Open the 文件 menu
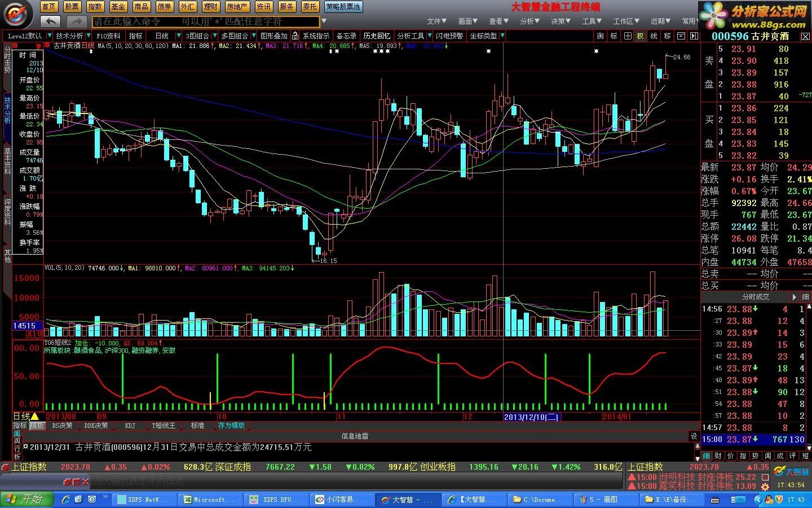 (x=437, y=21)
